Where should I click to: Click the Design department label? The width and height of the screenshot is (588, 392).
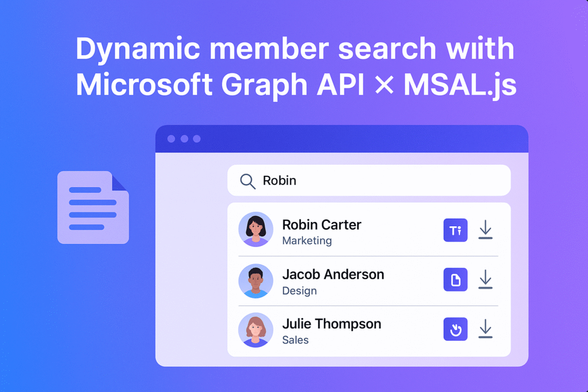(x=299, y=291)
